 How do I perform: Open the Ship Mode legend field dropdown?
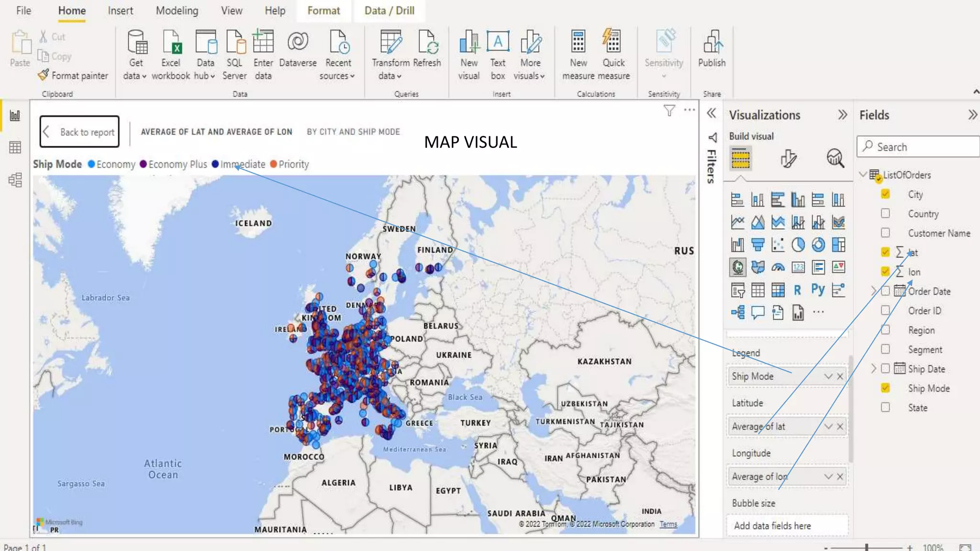pyautogui.click(x=828, y=376)
